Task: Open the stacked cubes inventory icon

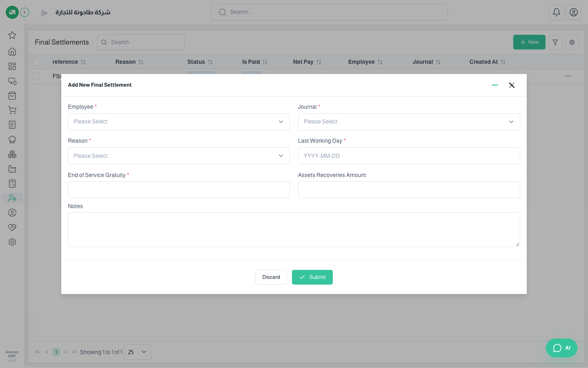Action: click(x=12, y=154)
